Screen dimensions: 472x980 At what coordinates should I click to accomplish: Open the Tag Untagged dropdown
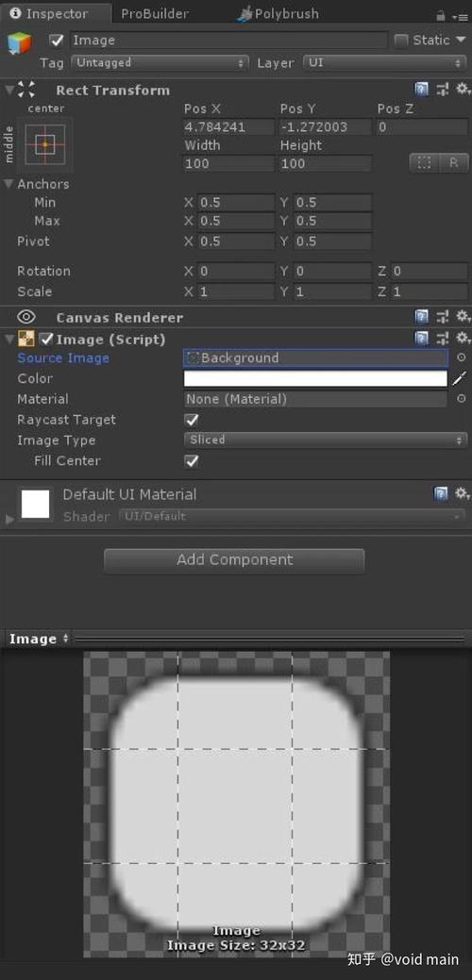160,63
